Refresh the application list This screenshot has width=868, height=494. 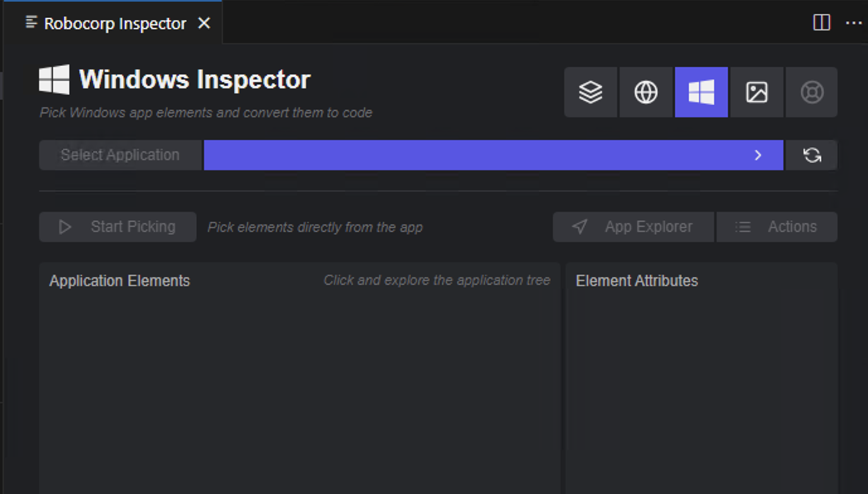[x=812, y=155]
